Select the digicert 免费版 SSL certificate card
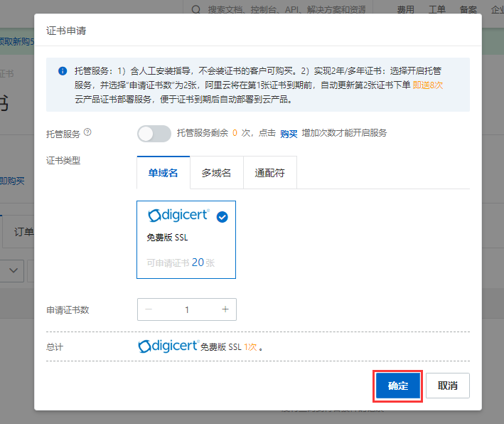Viewport: 504px width, 424px height. pos(186,239)
